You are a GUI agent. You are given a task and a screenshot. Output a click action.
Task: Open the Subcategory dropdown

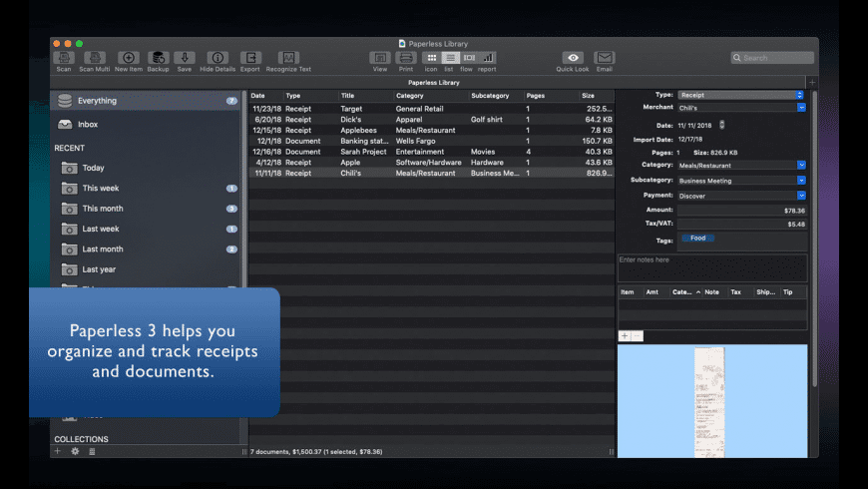pos(801,181)
